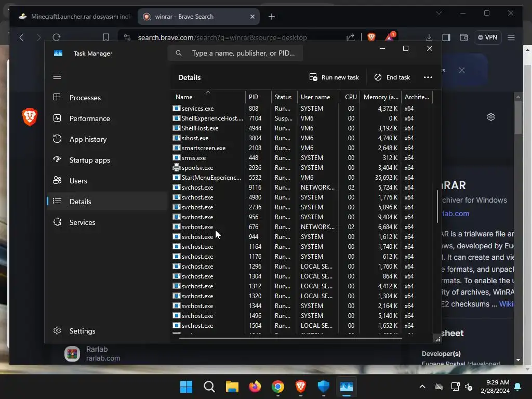
Task: Select StartMenuExperience process row
Action: pos(302,178)
